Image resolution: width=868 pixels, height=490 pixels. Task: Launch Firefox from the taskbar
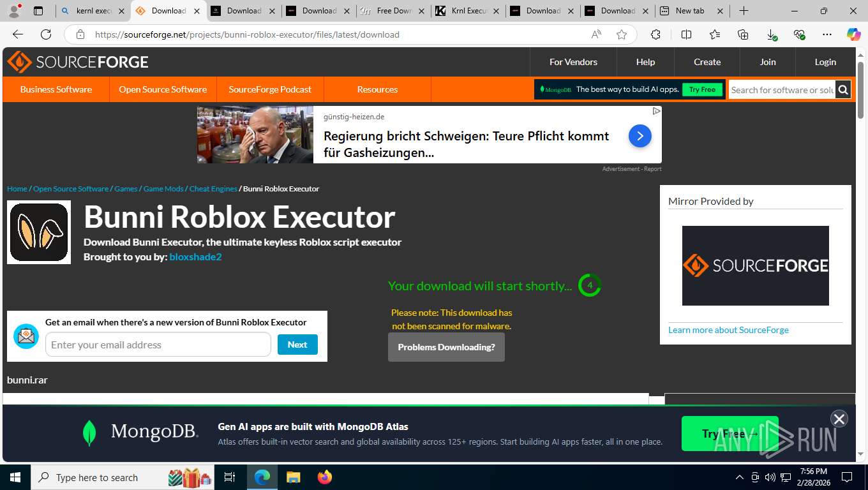pyautogui.click(x=325, y=477)
